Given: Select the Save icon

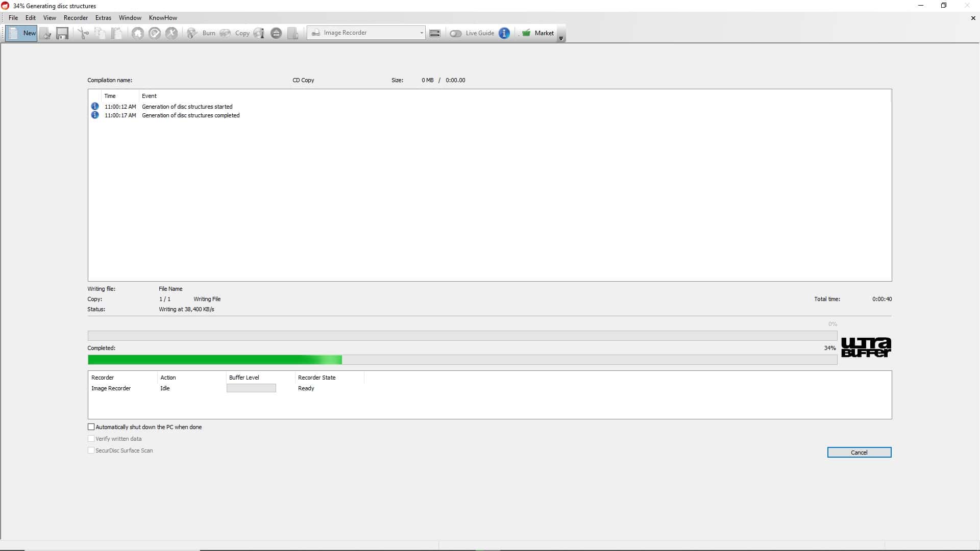Looking at the screenshot, I should (61, 33).
